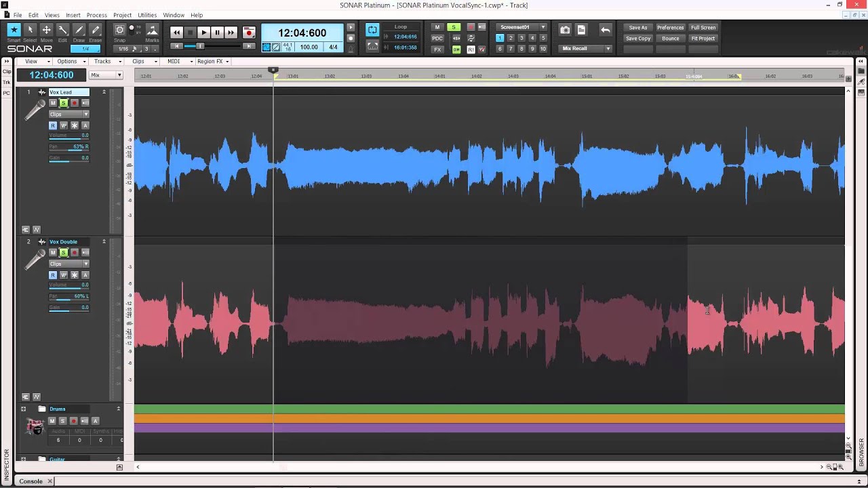868x488 pixels.
Task: Toggle the Loop on/off button
Action: click(x=372, y=29)
